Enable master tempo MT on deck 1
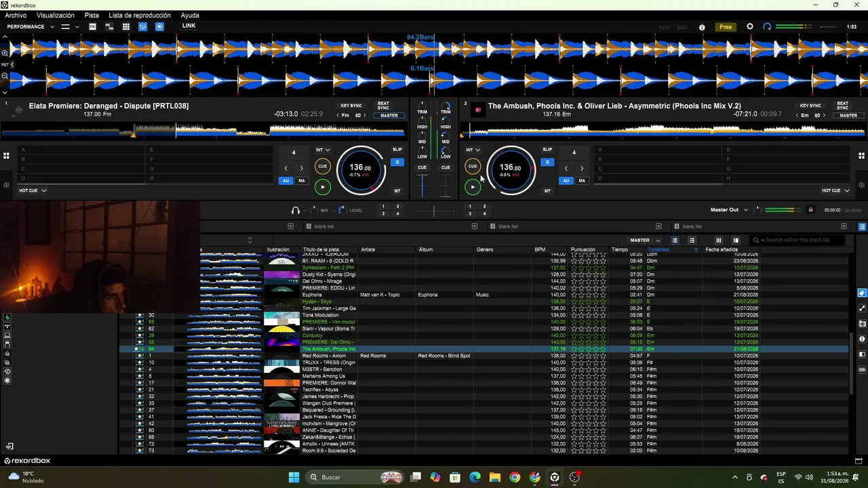Image resolution: width=868 pixels, height=488 pixels. click(397, 191)
